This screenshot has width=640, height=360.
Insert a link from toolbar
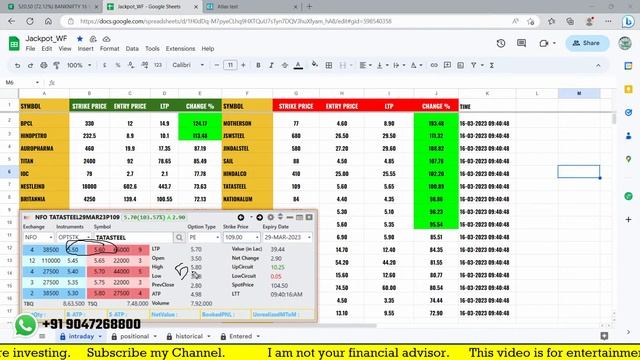click(434, 65)
